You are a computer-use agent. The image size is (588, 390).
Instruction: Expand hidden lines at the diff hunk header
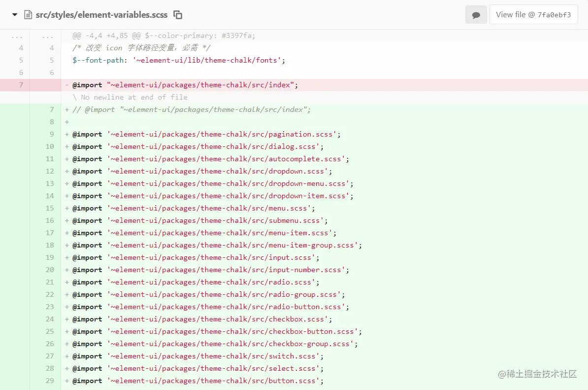164,35
